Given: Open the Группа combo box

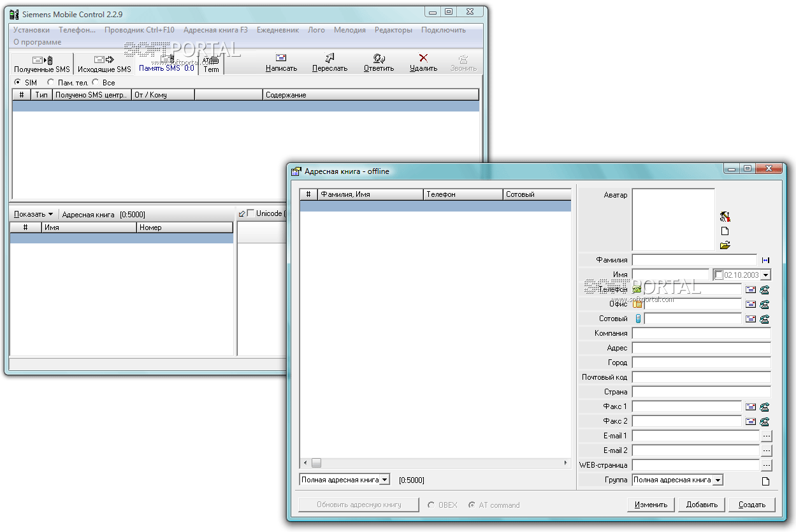Looking at the screenshot, I should [x=718, y=480].
